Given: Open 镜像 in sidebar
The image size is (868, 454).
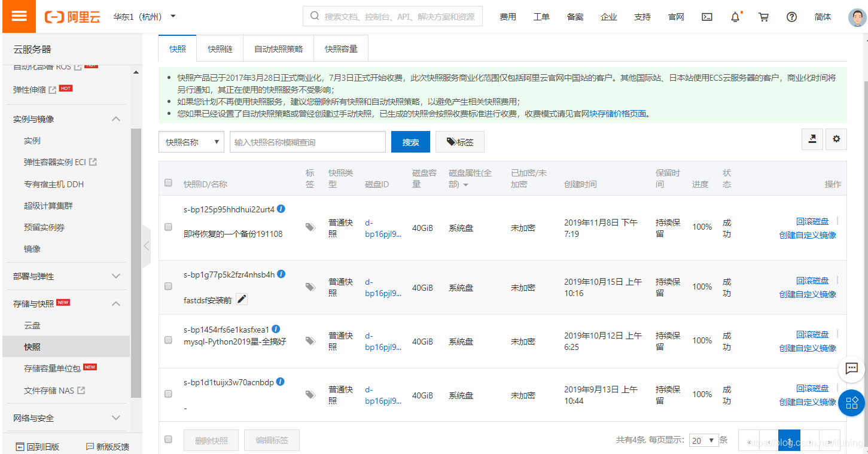Looking at the screenshot, I should tap(32, 249).
